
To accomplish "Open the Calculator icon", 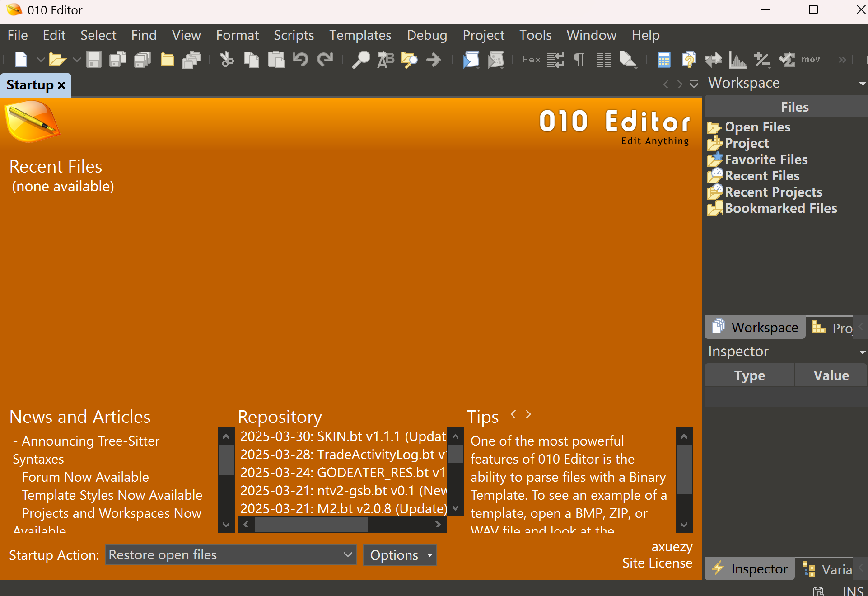I will point(664,59).
